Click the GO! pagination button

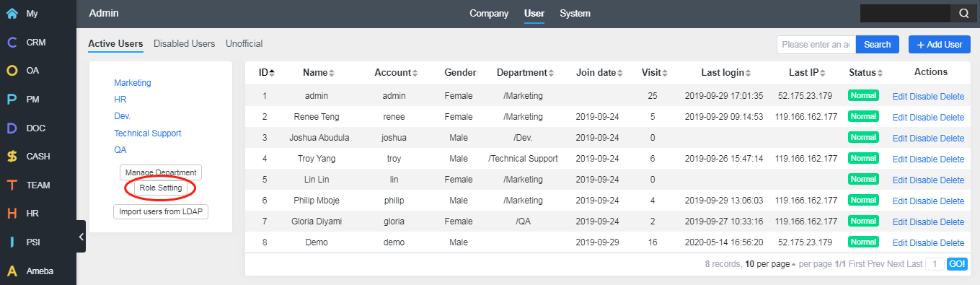tap(957, 264)
